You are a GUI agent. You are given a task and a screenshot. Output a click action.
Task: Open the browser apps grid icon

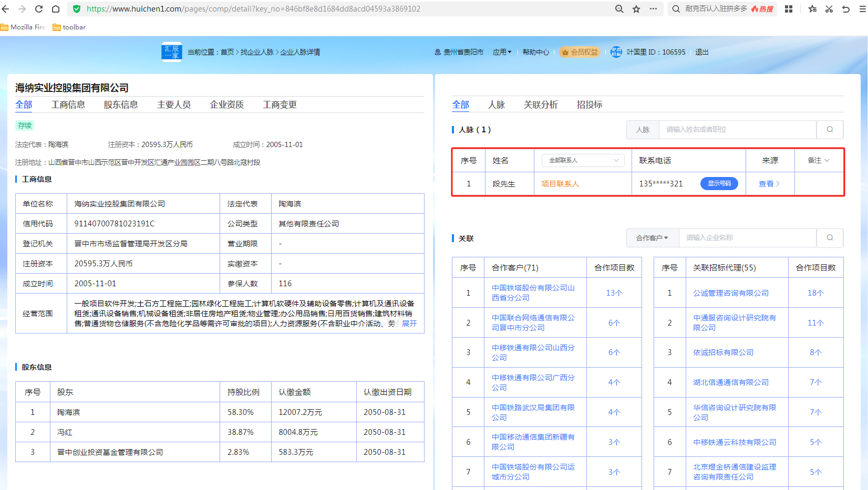pyautogui.click(x=789, y=9)
